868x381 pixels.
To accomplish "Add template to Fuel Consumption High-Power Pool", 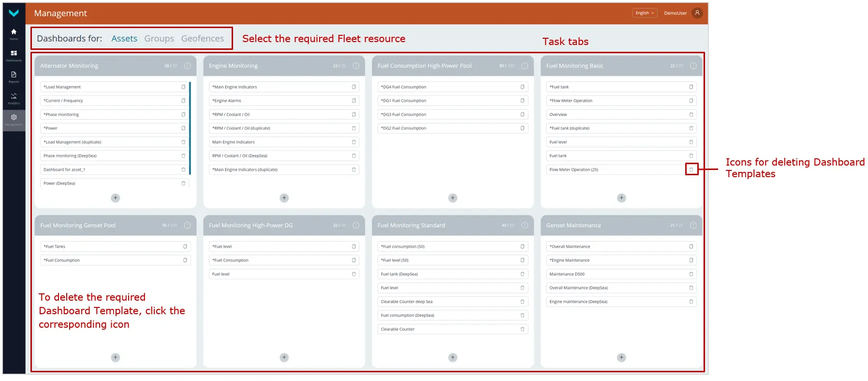I will pos(453,198).
